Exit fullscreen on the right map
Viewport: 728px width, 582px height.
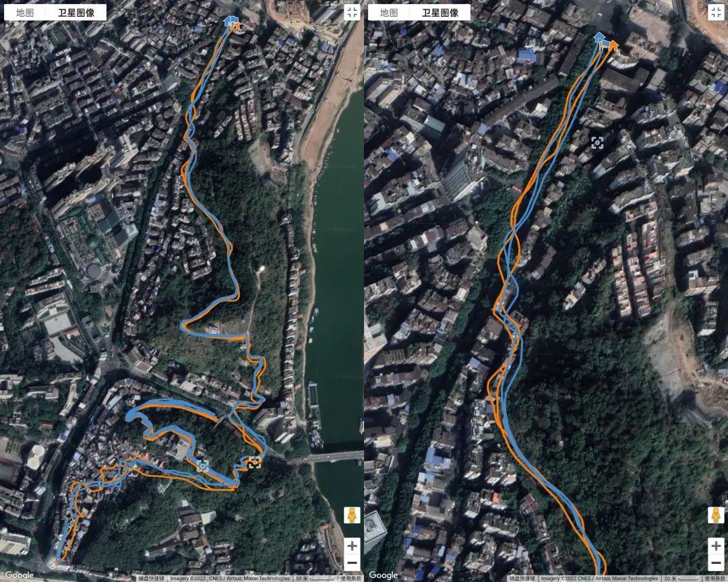click(x=716, y=13)
